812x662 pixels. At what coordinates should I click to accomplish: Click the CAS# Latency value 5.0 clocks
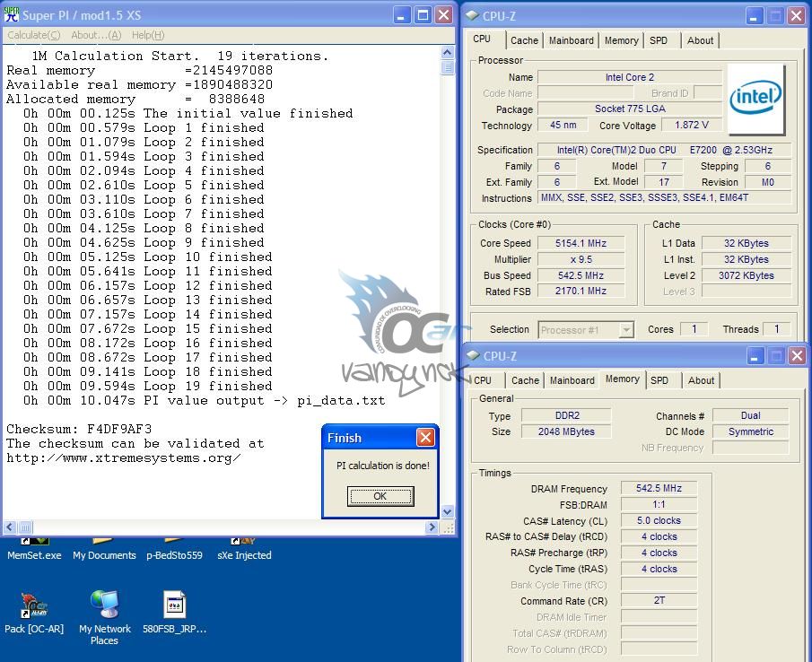pyautogui.click(x=659, y=520)
